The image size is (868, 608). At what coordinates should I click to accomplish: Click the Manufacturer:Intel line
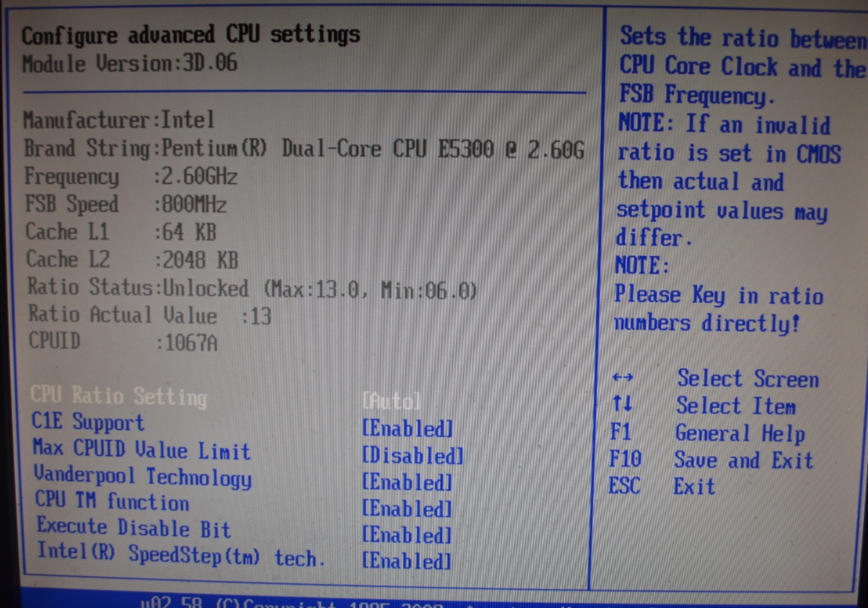[119, 119]
